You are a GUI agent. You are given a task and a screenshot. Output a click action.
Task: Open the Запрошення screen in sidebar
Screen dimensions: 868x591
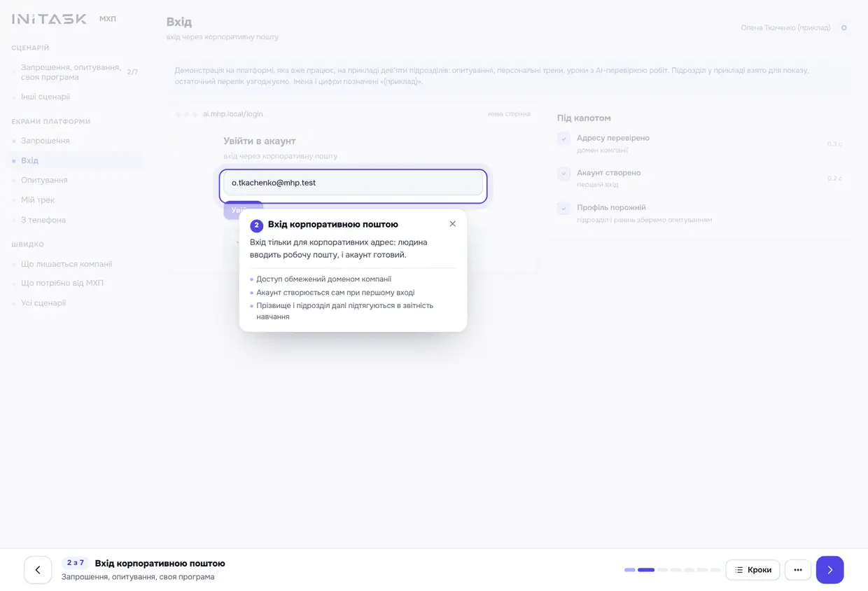coord(45,141)
